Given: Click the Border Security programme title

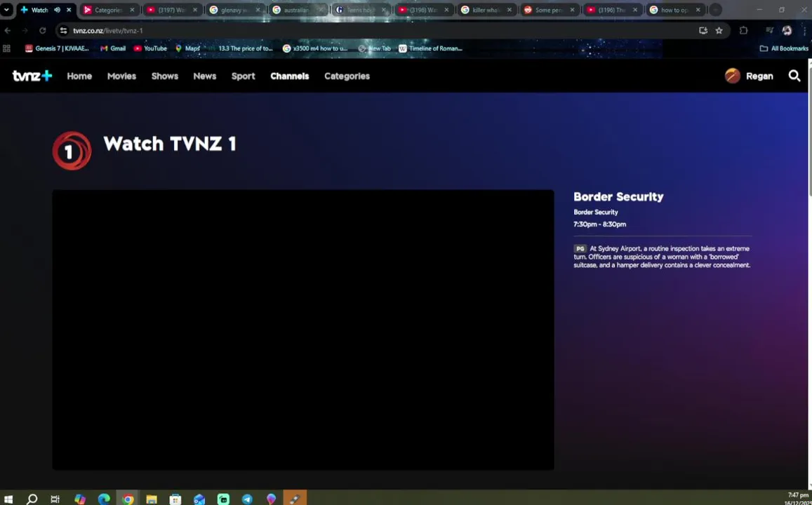Looking at the screenshot, I should pyautogui.click(x=618, y=196).
